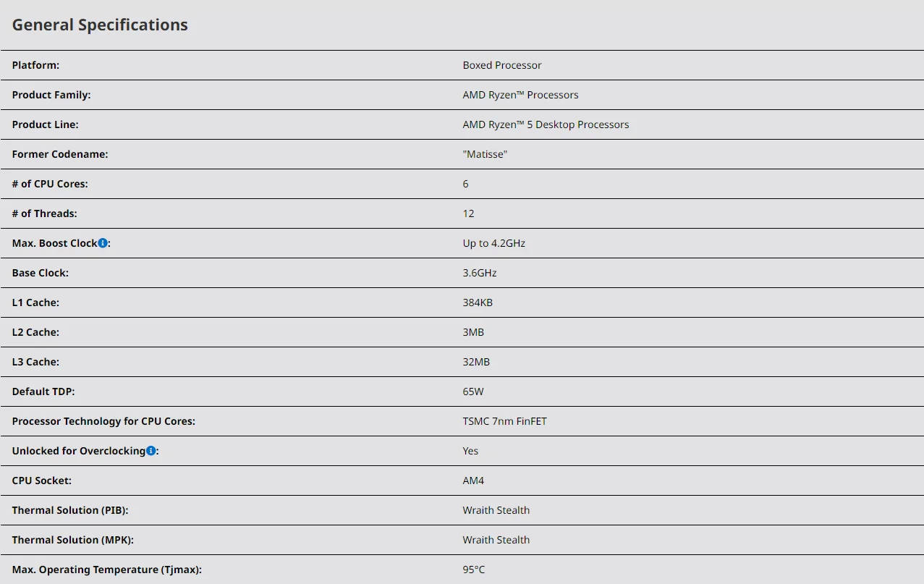
Task: Click the info icon beside Unlocked for Overclocking
Action: (151, 451)
